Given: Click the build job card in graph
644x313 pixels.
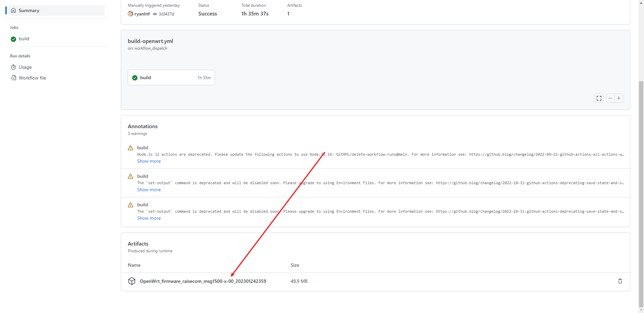Looking at the screenshot, I should [171, 77].
